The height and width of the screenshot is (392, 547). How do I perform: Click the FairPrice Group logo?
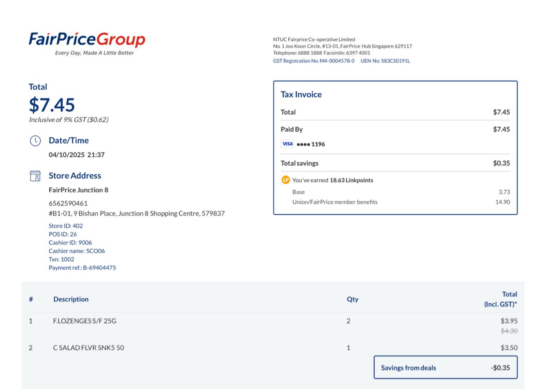coord(87,43)
